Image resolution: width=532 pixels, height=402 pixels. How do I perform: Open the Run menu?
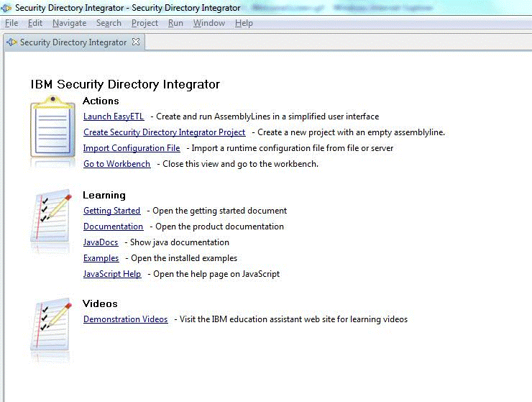click(175, 23)
